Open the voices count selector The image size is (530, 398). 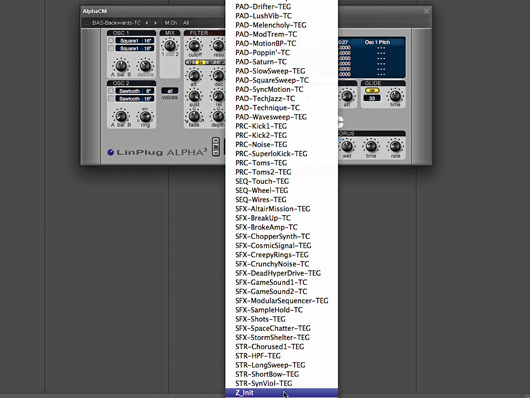click(x=170, y=91)
